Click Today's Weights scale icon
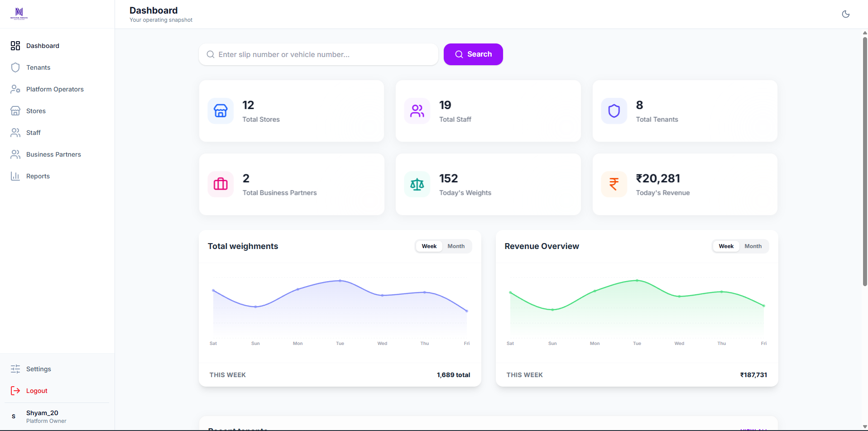The image size is (868, 431). pos(417,184)
